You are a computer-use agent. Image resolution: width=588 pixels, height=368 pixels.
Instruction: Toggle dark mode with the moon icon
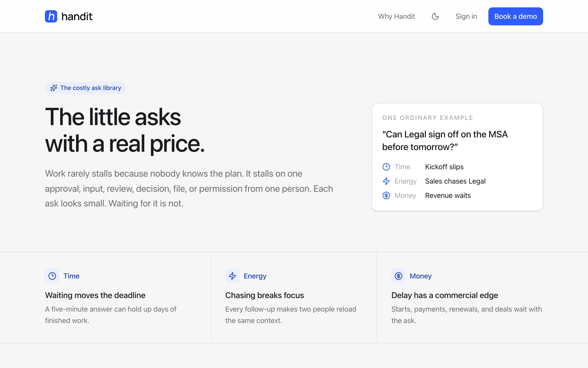[x=435, y=16]
